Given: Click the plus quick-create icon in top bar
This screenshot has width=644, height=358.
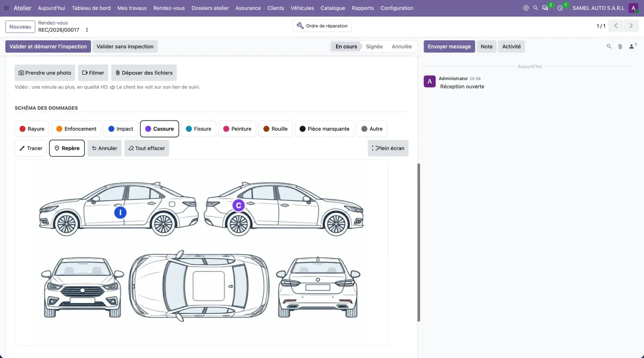Looking at the screenshot, I should [x=526, y=8].
